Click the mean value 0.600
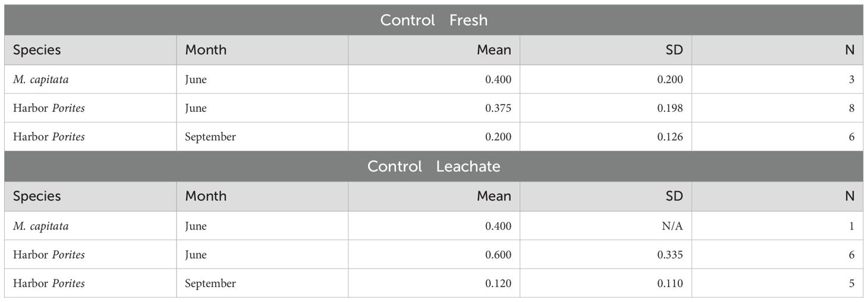The image size is (868, 302). tap(434, 254)
